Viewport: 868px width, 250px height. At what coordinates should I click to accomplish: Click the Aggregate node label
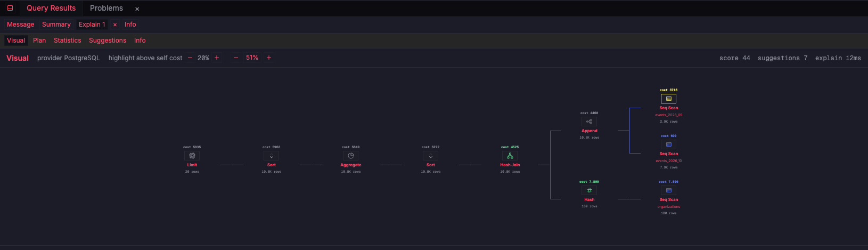[x=351, y=165]
